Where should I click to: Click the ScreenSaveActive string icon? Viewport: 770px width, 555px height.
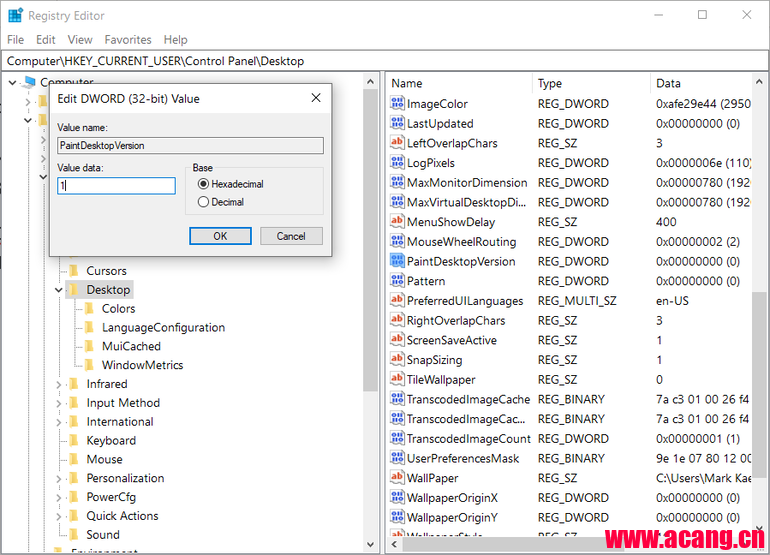click(x=397, y=339)
